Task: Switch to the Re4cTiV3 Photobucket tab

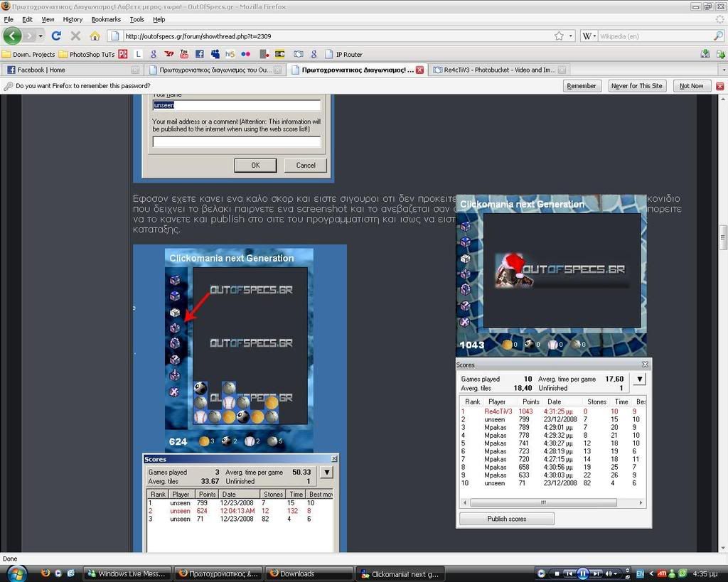Action: (x=494, y=70)
